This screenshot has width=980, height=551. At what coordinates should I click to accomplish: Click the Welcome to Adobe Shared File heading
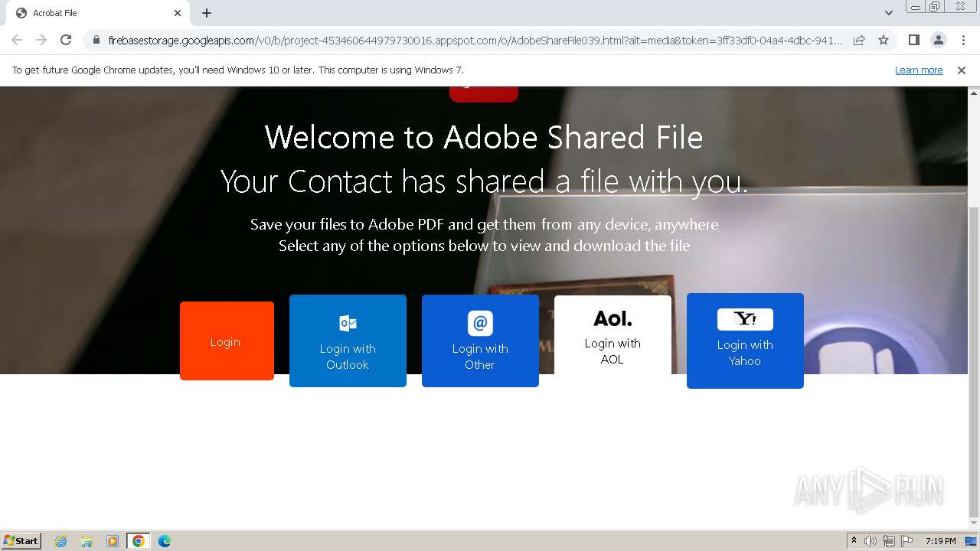click(484, 138)
